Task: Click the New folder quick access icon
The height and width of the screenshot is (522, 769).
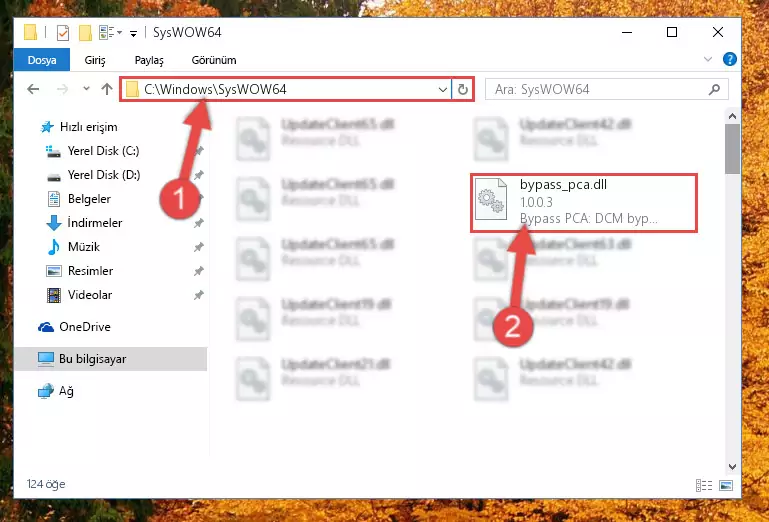Action: click(x=85, y=33)
